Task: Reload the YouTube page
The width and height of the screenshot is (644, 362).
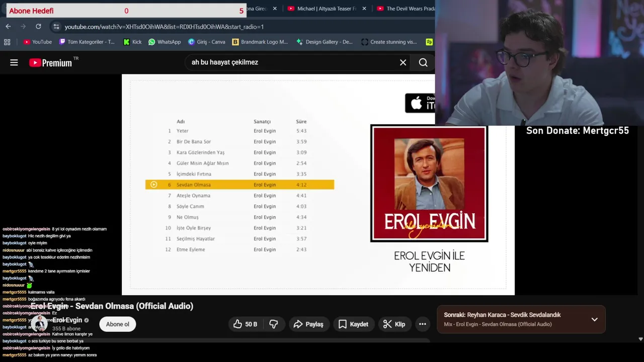Action: [38, 26]
